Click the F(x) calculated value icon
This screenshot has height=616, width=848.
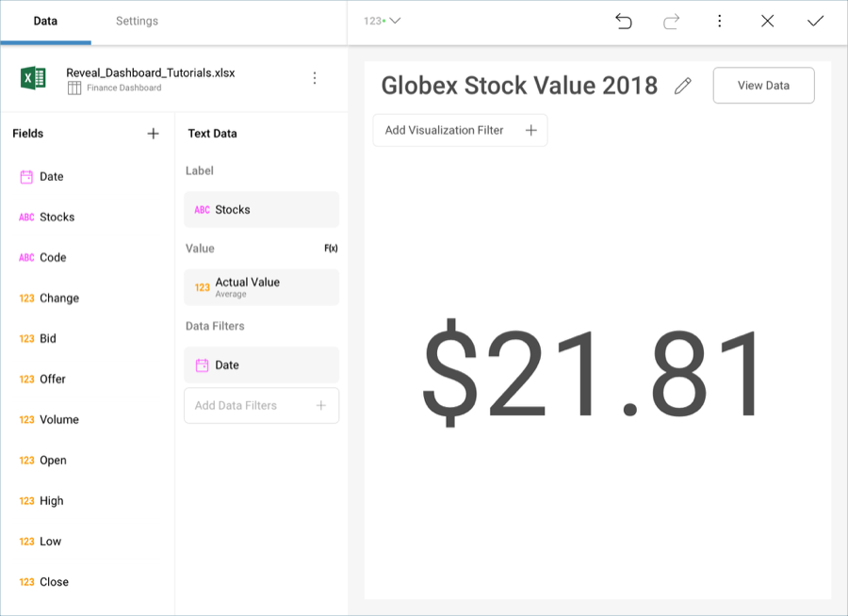pyautogui.click(x=331, y=249)
